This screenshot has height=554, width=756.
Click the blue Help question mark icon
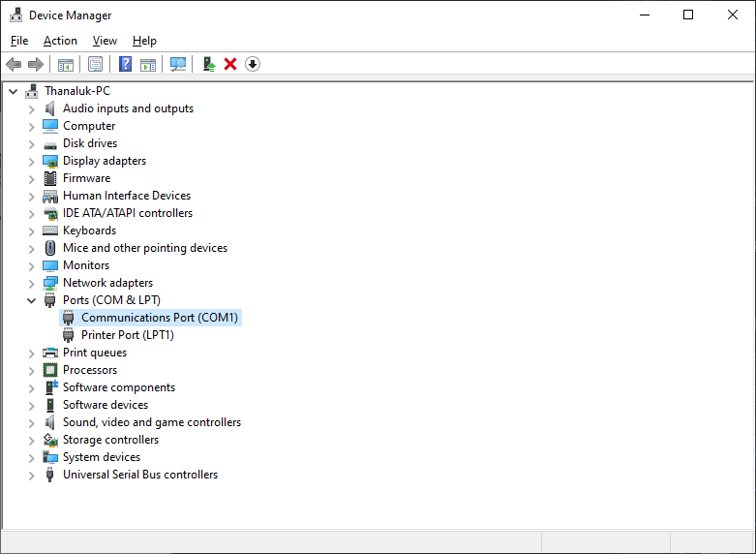point(125,64)
